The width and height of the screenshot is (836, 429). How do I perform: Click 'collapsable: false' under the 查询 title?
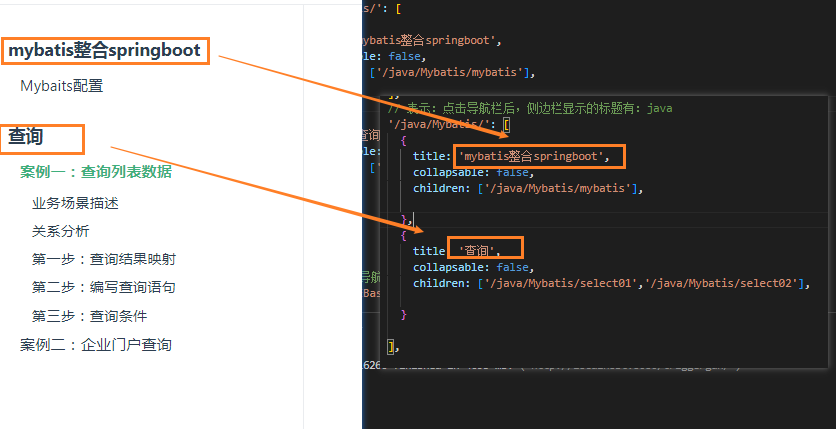(x=472, y=267)
